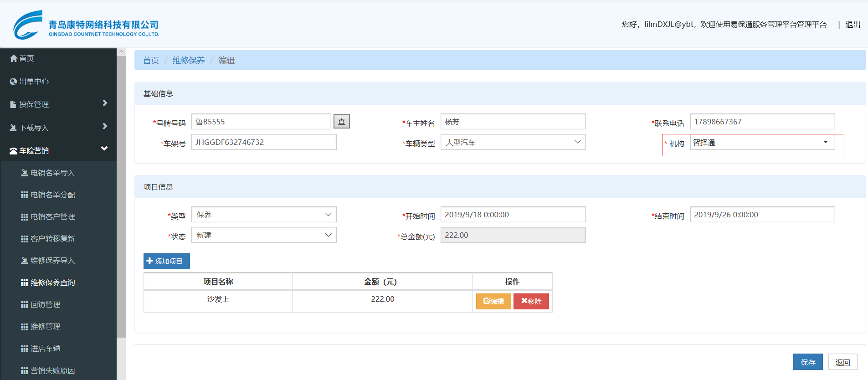The width and height of the screenshot is (868, 380).
Task: Click the import icon beside 电销名单导入
Action: pos(25,173)
